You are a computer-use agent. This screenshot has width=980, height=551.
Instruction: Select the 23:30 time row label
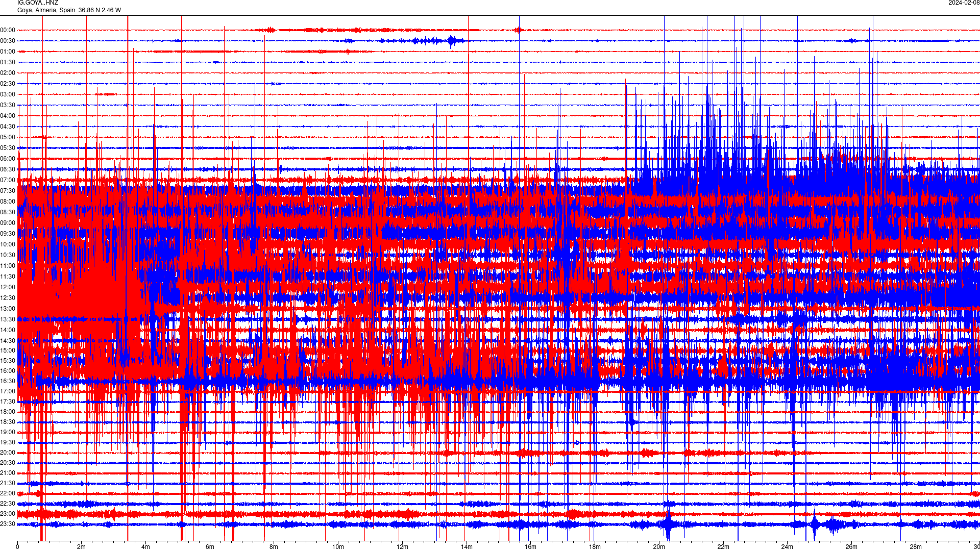click(x=8, y=524)
